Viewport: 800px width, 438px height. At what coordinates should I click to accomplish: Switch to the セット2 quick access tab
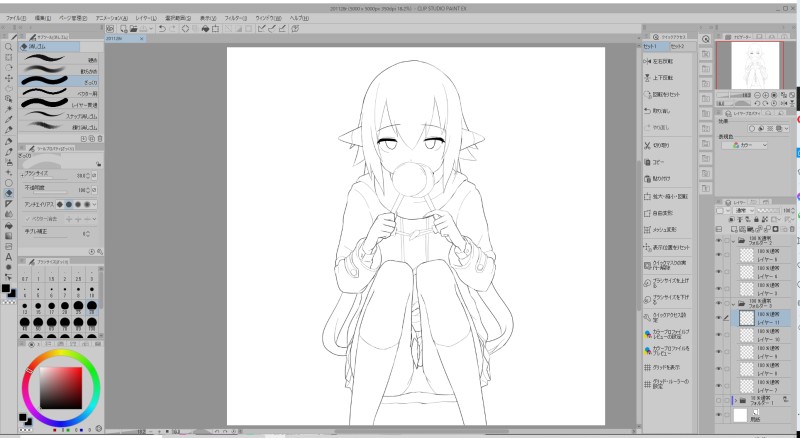pyautogui.click(x=681, y=46)
